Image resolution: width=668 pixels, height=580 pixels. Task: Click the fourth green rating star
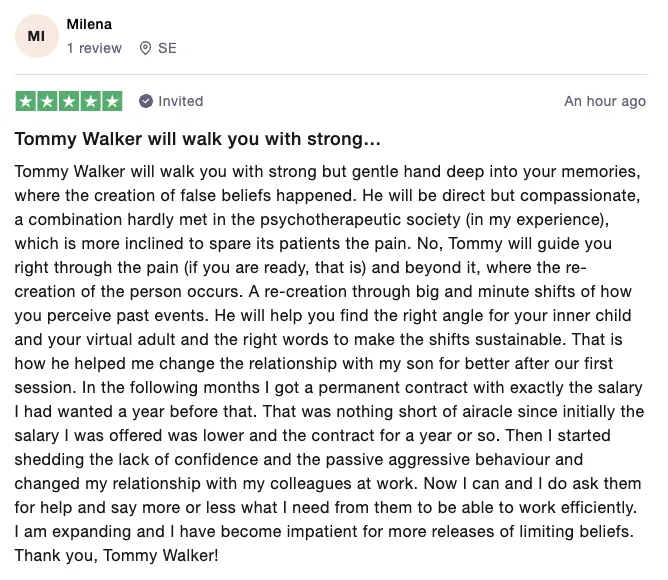[91, 101]
